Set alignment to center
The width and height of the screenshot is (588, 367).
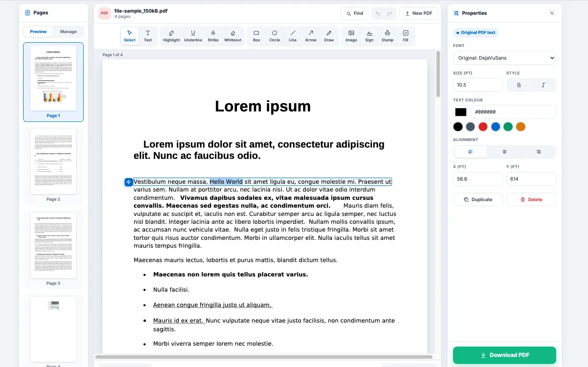(x=504, y=152)
